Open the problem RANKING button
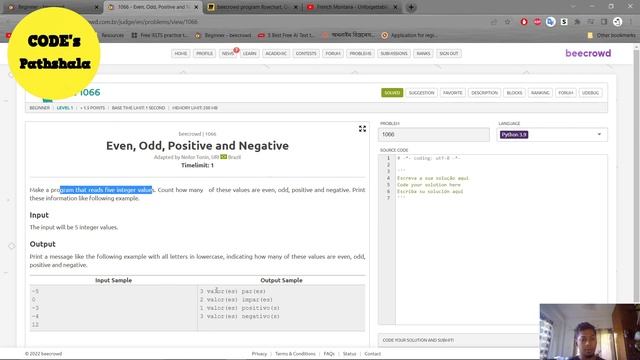Screen dimensions: 640x360 (x=540, y=93)
